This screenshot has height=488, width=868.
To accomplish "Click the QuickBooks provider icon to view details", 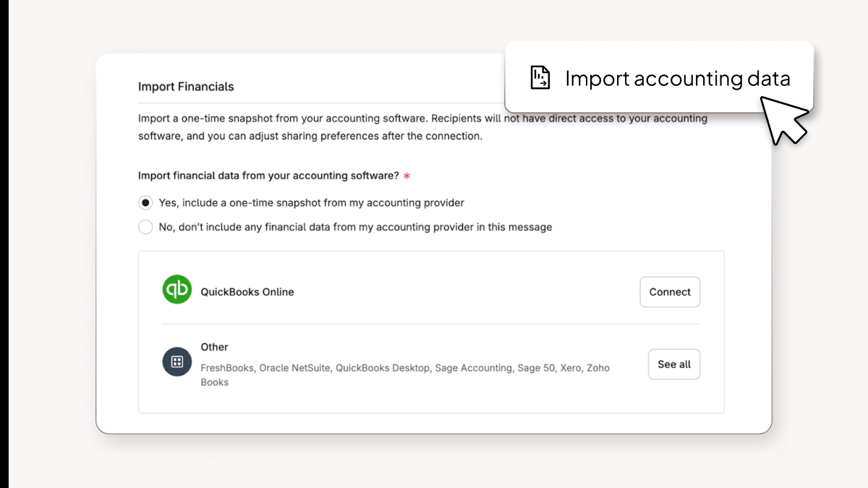I will [x=177, y=289].
